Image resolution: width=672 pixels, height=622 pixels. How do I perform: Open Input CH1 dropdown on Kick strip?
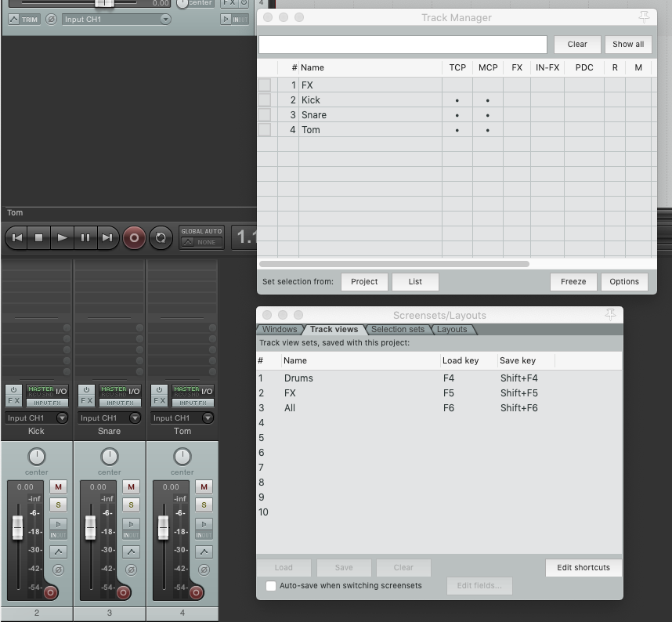tap(37, 418)
